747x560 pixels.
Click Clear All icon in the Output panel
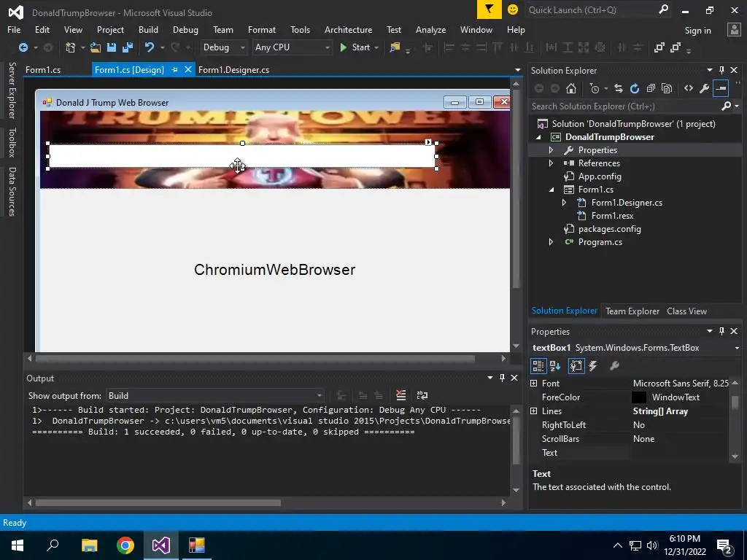point(401,395)
